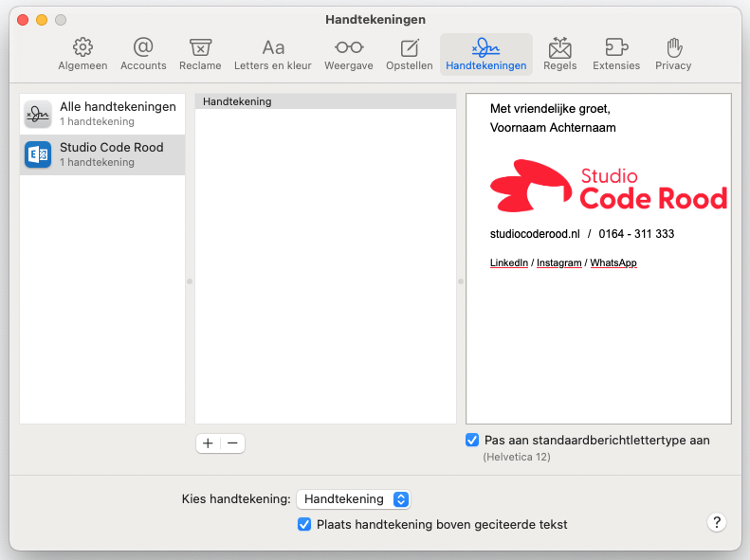The height and width of the screenshot is (560, 750).
Task: Open the Opstellen compose settings
Action: point(410,54)
